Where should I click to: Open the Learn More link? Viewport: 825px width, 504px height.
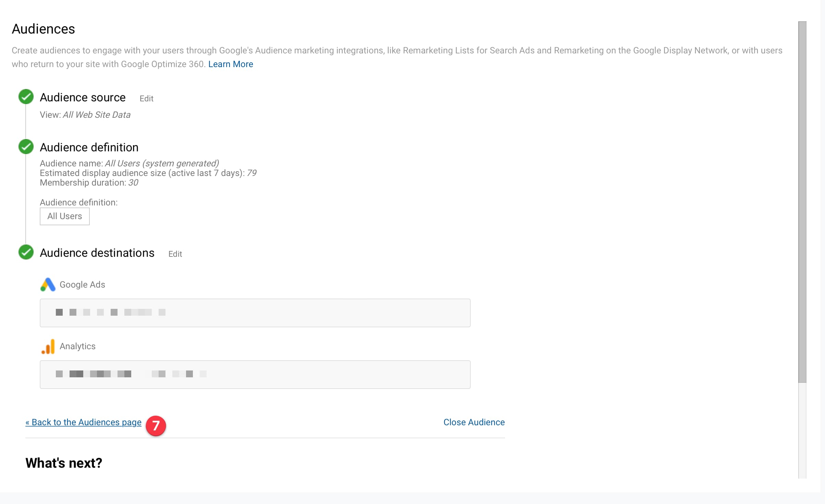tap(231, 64)
